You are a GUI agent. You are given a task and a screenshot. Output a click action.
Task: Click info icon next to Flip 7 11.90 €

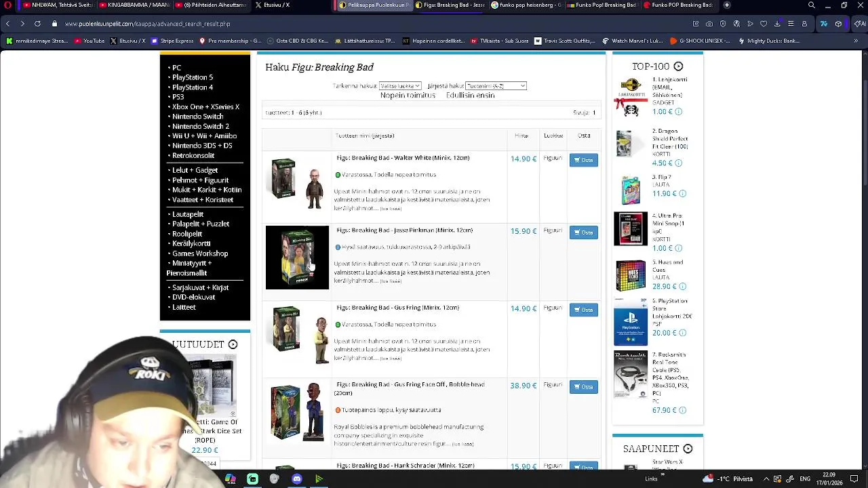(x=682, y=194)
